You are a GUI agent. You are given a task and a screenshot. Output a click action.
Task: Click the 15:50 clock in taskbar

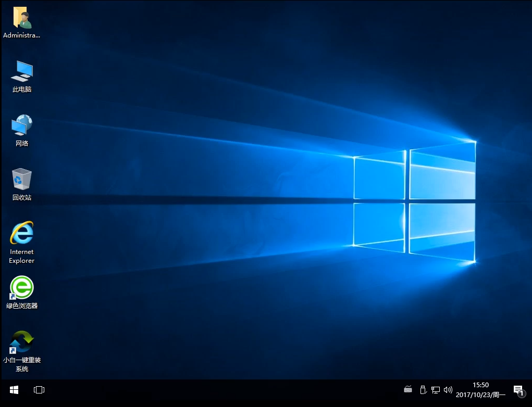(481, 385)
